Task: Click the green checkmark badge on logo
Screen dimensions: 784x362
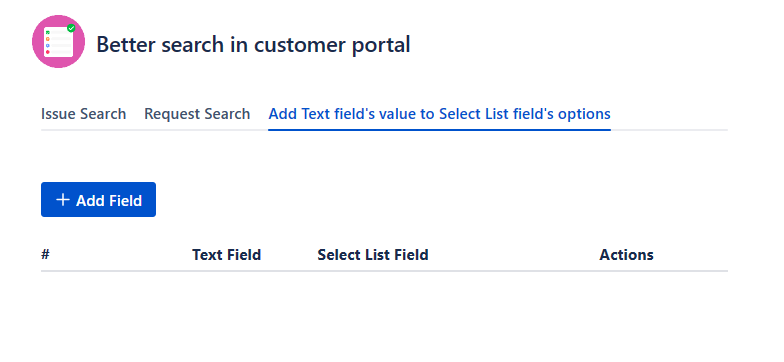Action: (71, 28)
